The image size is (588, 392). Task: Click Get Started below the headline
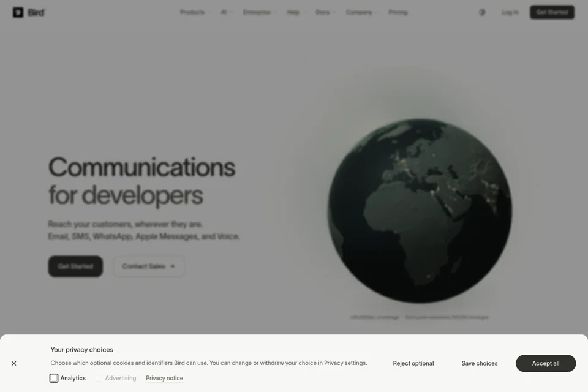[x=75, y=266]
